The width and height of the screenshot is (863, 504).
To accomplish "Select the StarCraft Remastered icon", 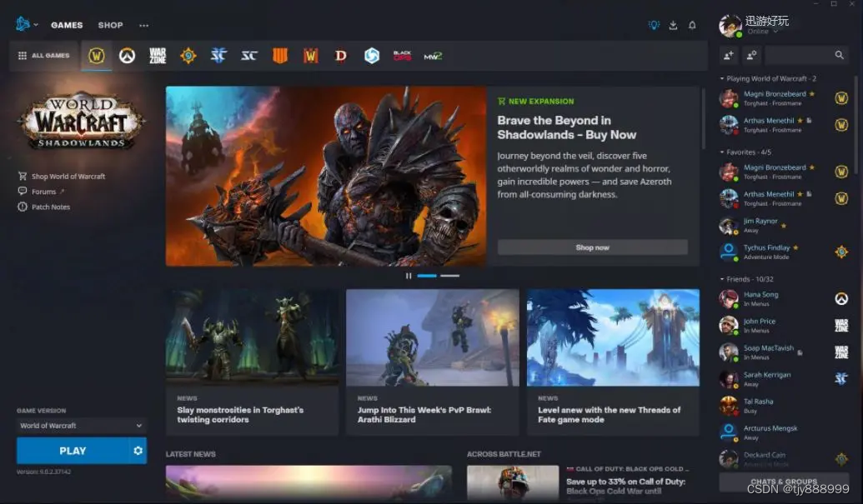I will 249,56.
